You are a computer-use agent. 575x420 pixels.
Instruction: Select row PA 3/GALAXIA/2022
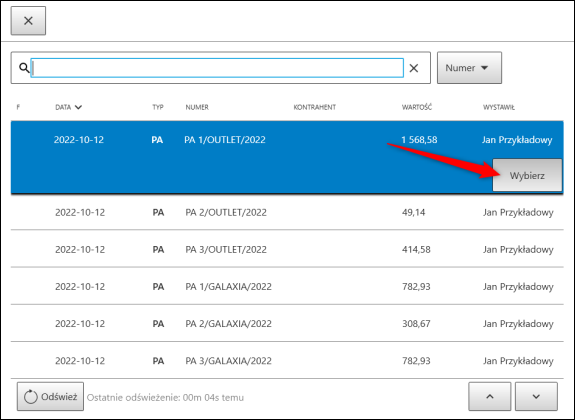[x=287, y=361]
